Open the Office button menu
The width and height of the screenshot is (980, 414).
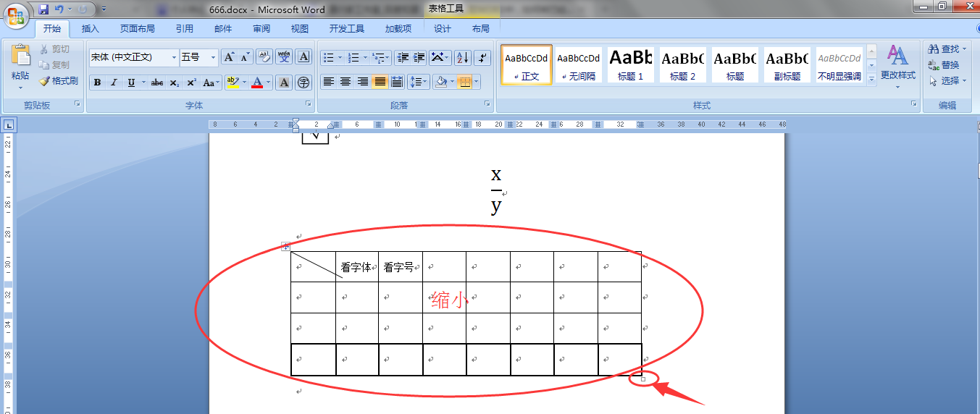click(x=16, y=16)
